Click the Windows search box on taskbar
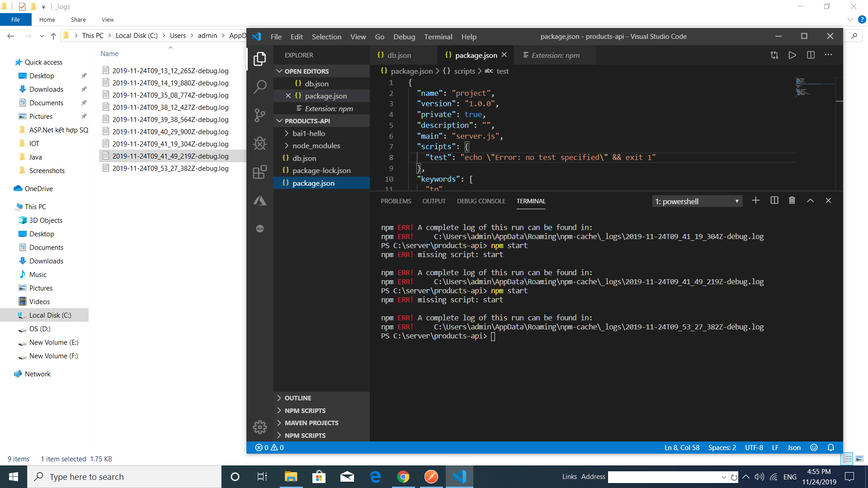This screenshot has width=868, height=488. click(124, 477)
